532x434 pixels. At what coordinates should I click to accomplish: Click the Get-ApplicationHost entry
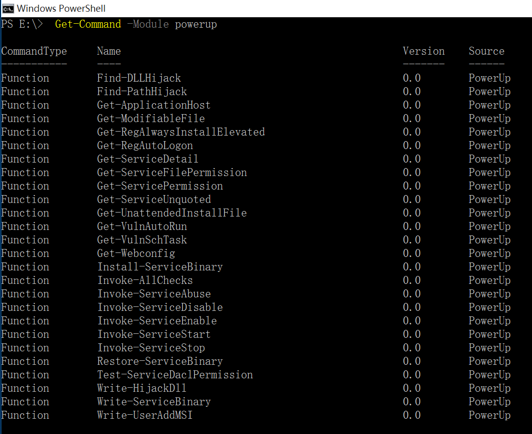(x=154, y=105)
